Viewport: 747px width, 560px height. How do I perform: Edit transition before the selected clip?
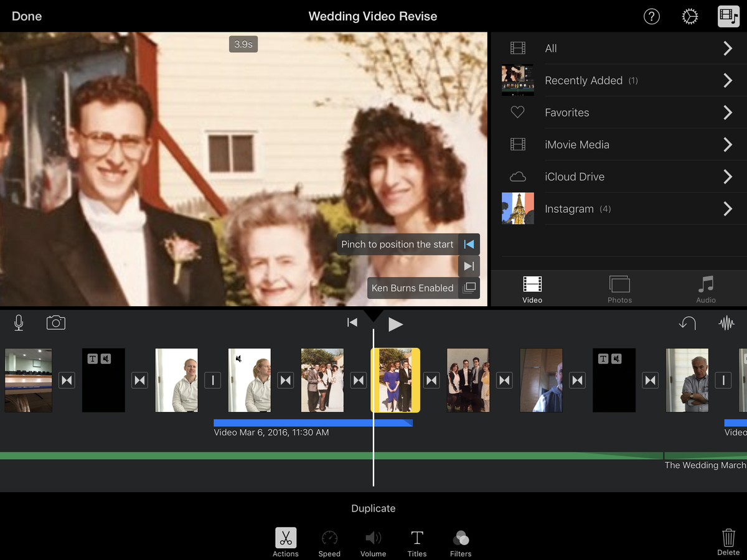point(359,380)
